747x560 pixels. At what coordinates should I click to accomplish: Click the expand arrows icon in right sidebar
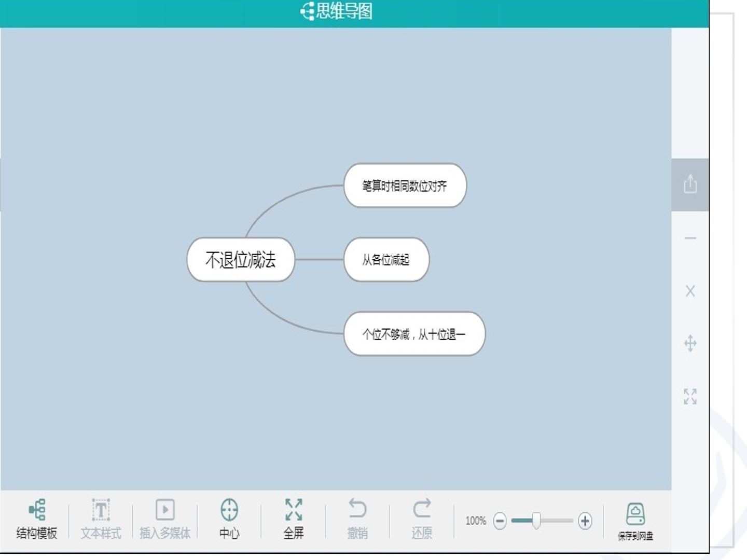coord(690,397)
